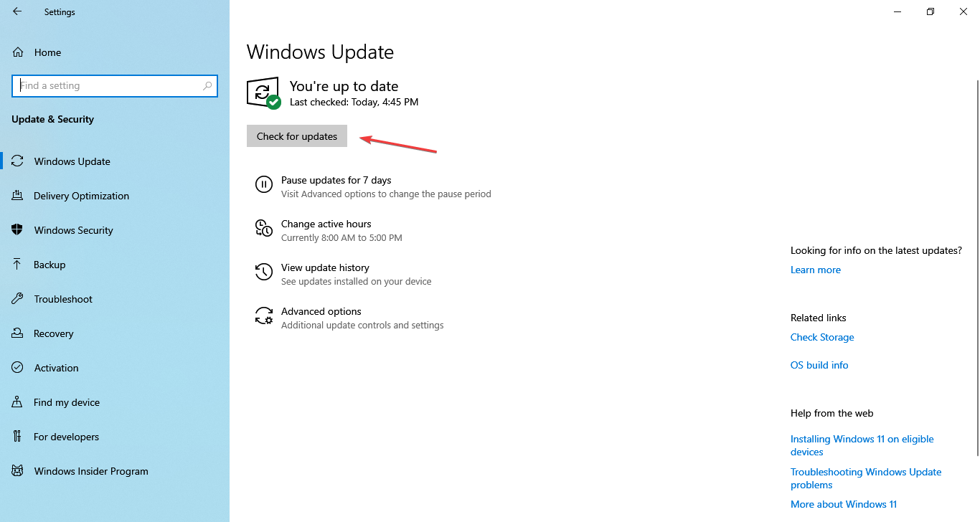Viewport: 980px width, 522px height.
Task: Click the Backup arrow icon
Action: pos(18,265)
